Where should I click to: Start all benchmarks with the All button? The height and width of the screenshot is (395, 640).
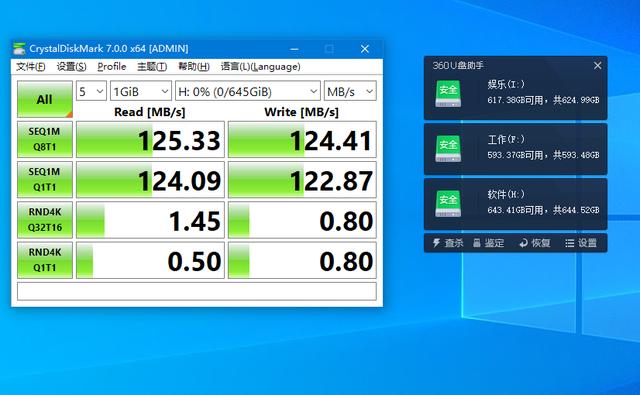(x=45, y=99)
